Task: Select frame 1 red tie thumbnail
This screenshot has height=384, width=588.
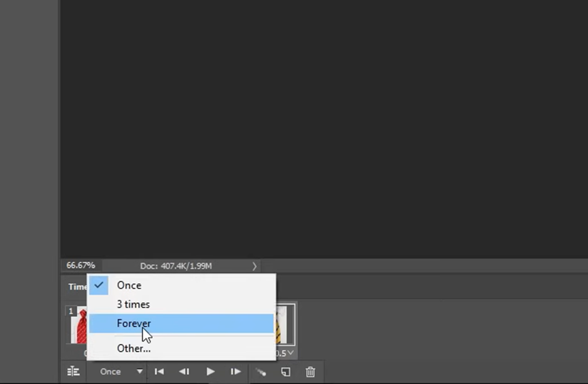Action: (x=78, y=325)
